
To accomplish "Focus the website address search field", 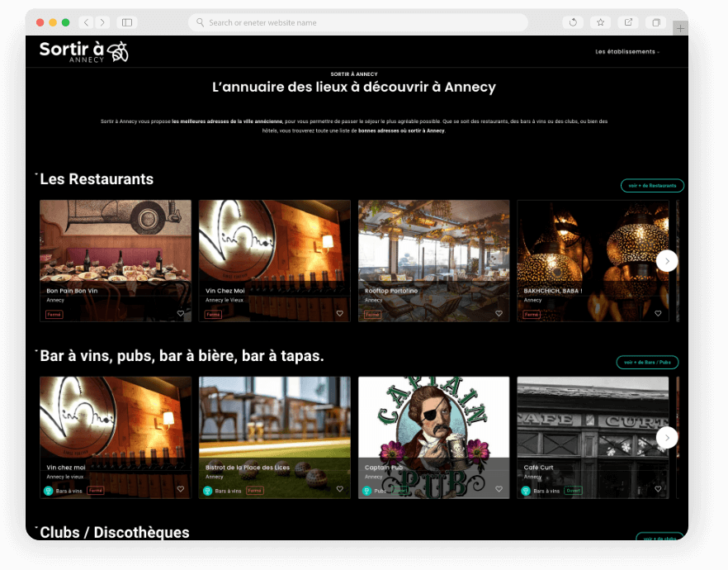I will tap(358, 22).
